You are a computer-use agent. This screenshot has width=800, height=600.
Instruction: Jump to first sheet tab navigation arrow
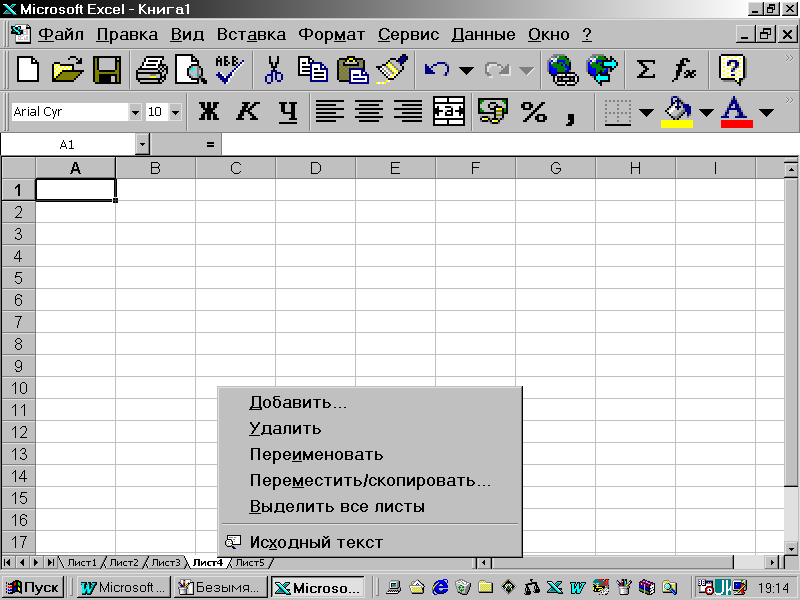(x=7, y=562)
